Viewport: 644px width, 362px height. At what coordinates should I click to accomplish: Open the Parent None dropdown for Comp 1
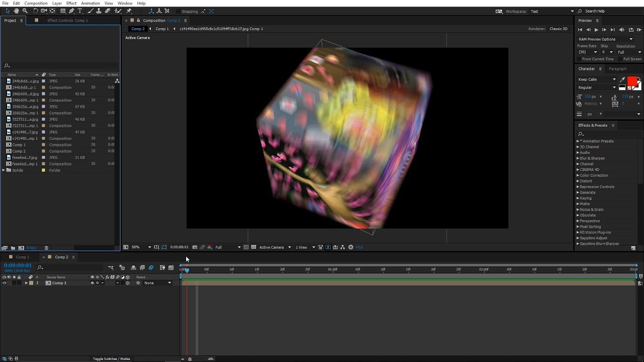pyautogui.click(x=157, y=283)
